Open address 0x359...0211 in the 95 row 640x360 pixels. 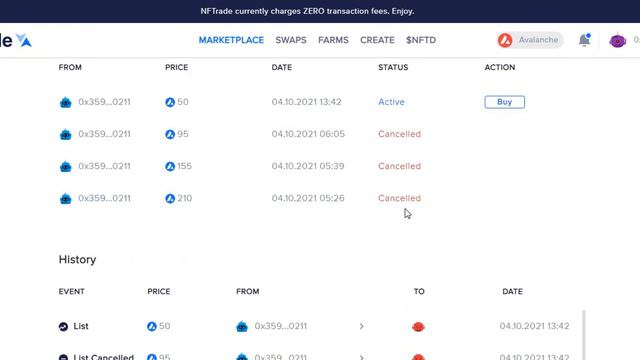click(x=104, y=134)
